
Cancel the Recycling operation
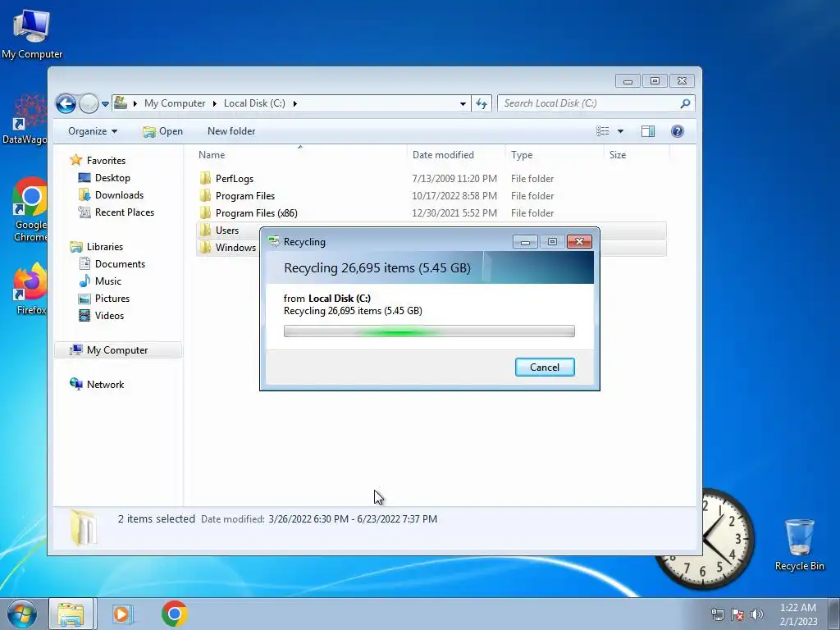point(545,367)
